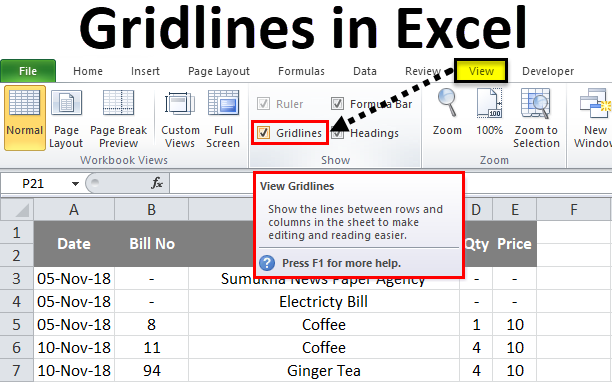The height and width of the screenshot is (382, 612).
Task: Select row 3 header
Action: tap(17, 279)
